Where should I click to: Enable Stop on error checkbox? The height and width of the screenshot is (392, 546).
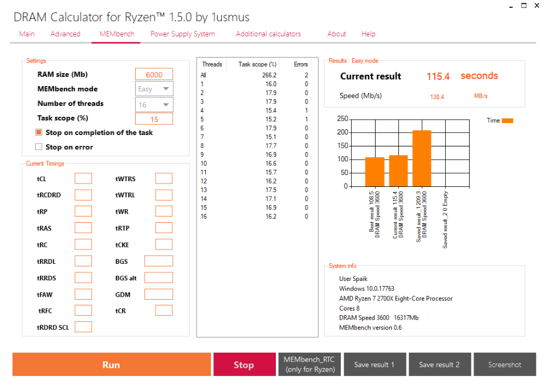(39, 147)
